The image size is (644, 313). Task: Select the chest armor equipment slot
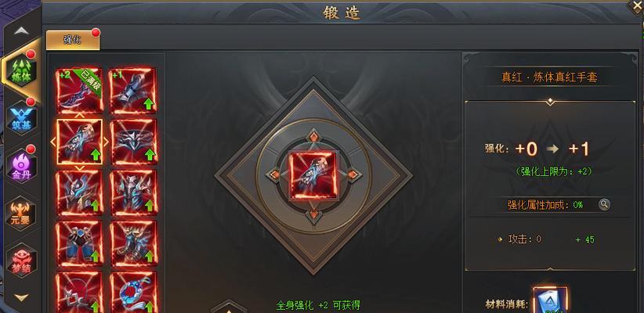click(133, 192)
